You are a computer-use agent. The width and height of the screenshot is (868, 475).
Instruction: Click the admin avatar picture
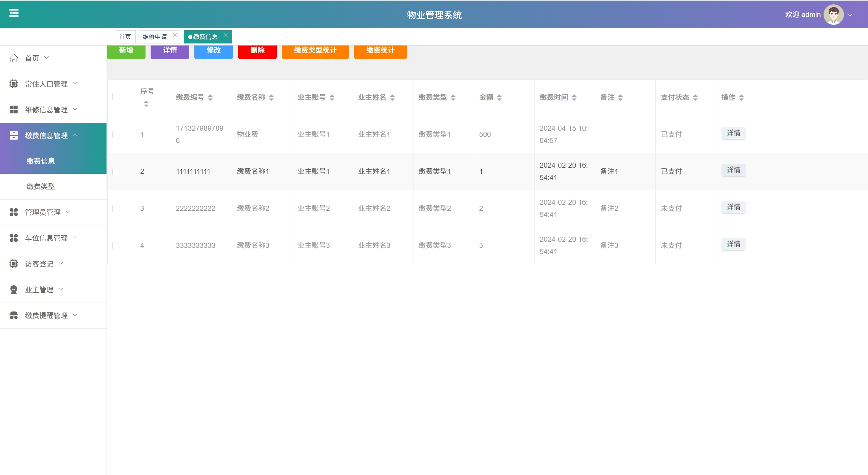pos(833,15)
